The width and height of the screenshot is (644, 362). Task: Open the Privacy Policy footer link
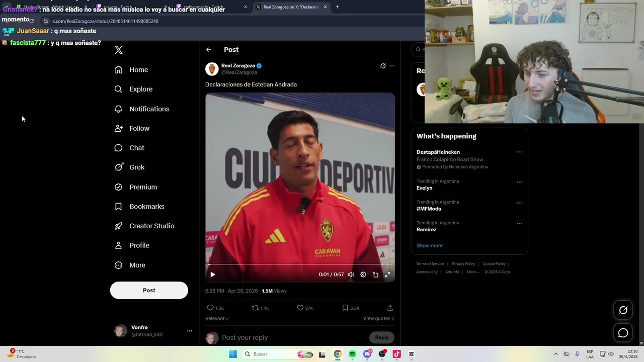[463, 264]
